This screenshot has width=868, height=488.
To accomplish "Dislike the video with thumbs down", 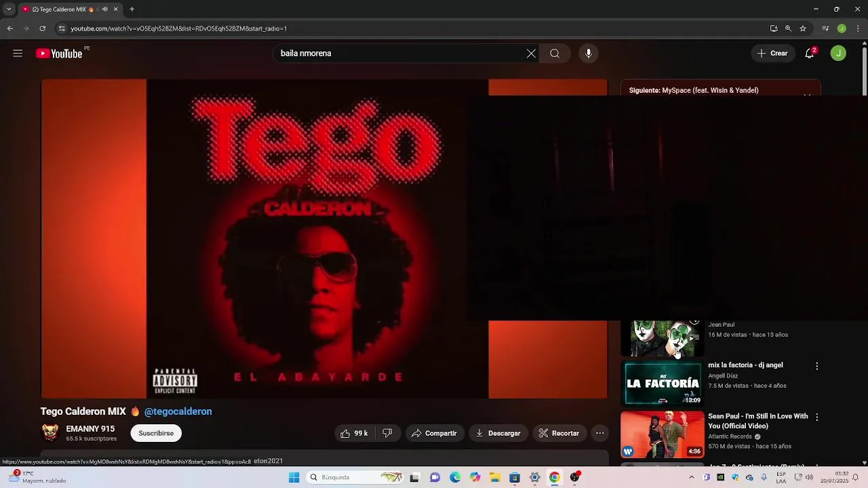I will click(x=387, y=433).
